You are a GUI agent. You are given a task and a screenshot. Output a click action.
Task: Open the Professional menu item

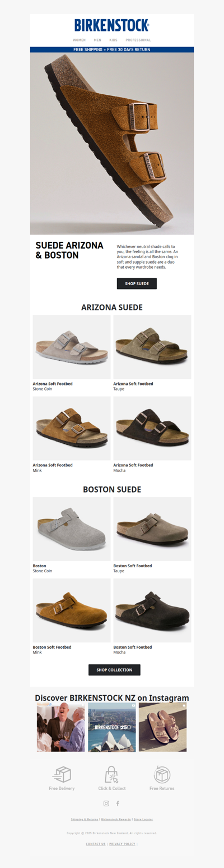(138, 40)
